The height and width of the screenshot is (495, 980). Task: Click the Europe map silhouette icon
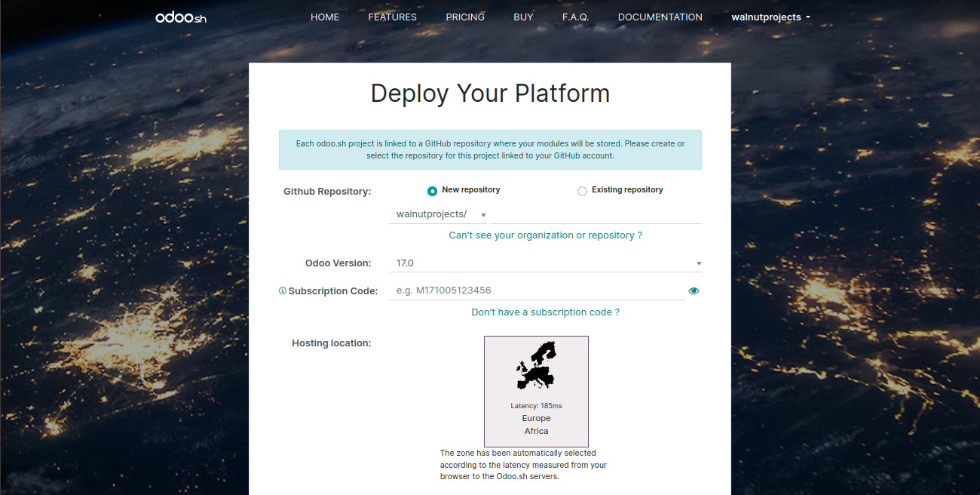point(536,365)
